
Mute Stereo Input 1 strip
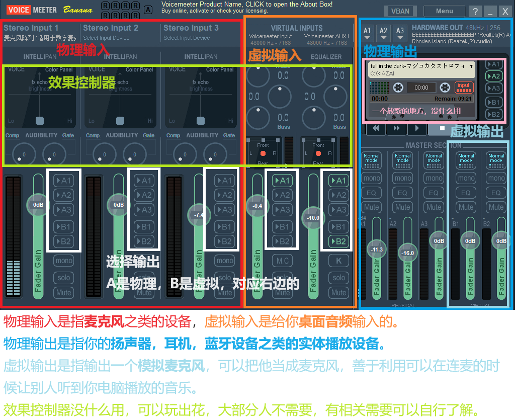[64, 293]
